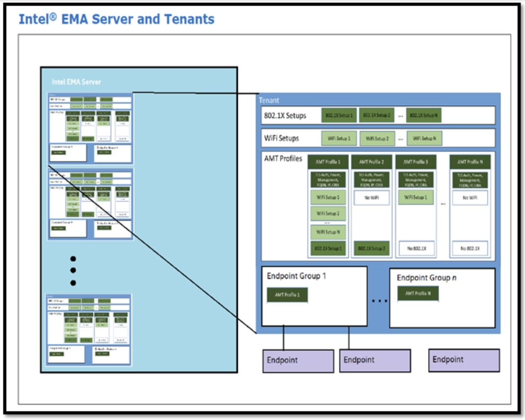This screenshot has height=420, width=525.
Task: Click AMT Profile 1 inside Endpoint Group 1
Action: (x=287, y=295)
